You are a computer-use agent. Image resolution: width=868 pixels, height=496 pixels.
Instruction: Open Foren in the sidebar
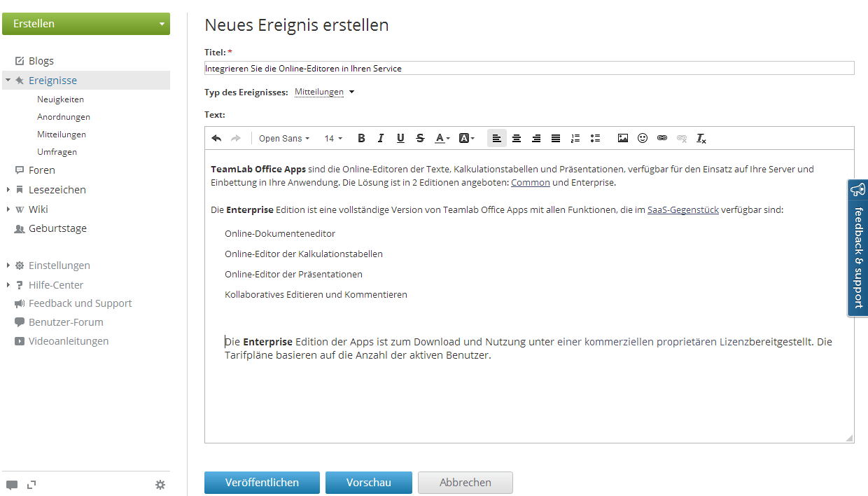pos(41,170)
